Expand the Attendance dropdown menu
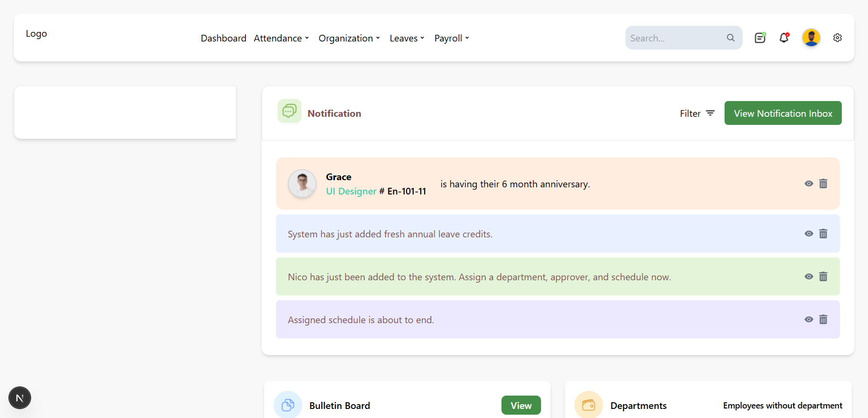Screen dimensions: 868x418 pyautogui.click(x=281, y=38)
